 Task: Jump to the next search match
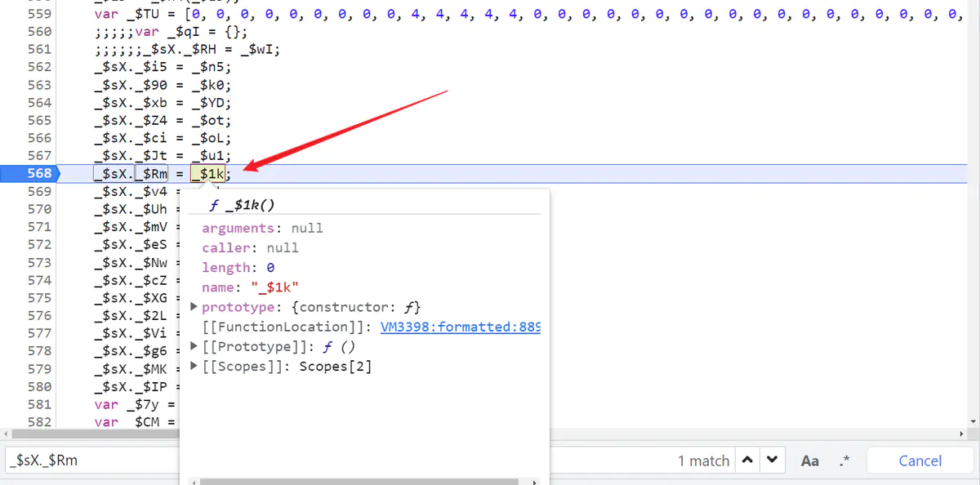click(x=772, y=461)
